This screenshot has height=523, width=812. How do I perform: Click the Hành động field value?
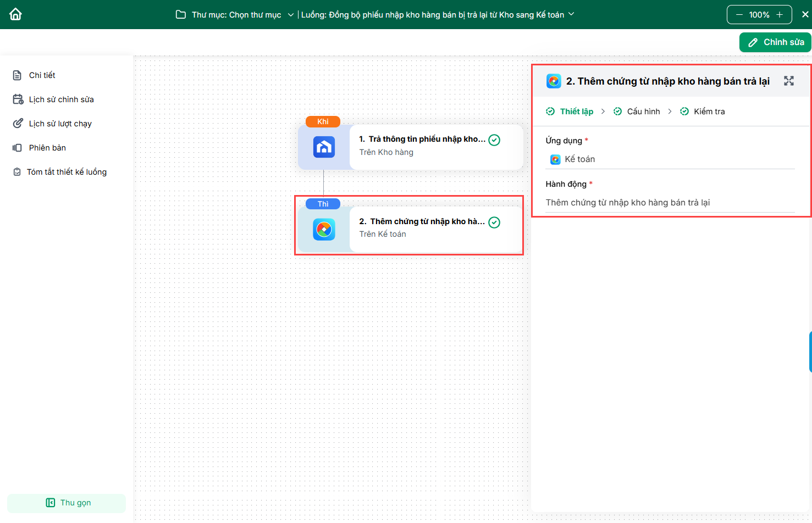pyautogui.click(x=627, y=203)
